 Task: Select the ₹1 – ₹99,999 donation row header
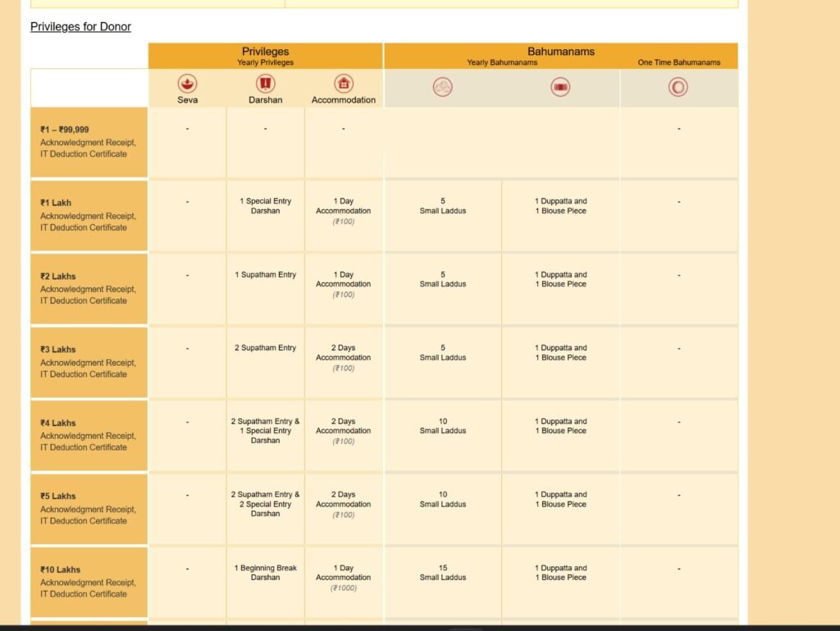(x=89, y=142)
